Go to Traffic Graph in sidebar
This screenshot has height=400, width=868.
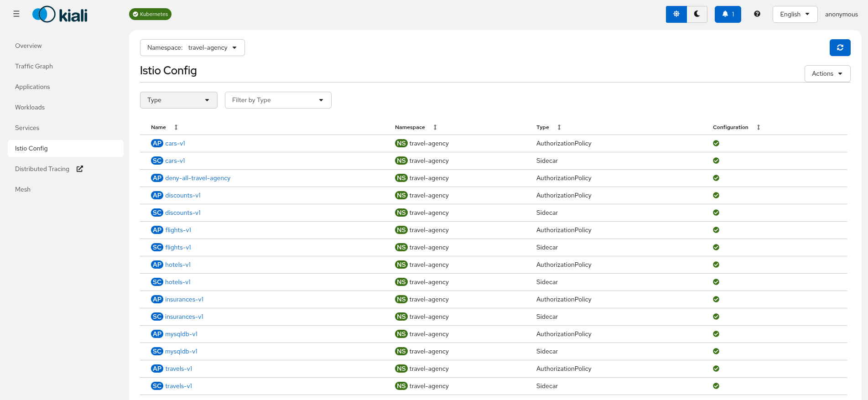pyautogui.click(x=34, y=66)
